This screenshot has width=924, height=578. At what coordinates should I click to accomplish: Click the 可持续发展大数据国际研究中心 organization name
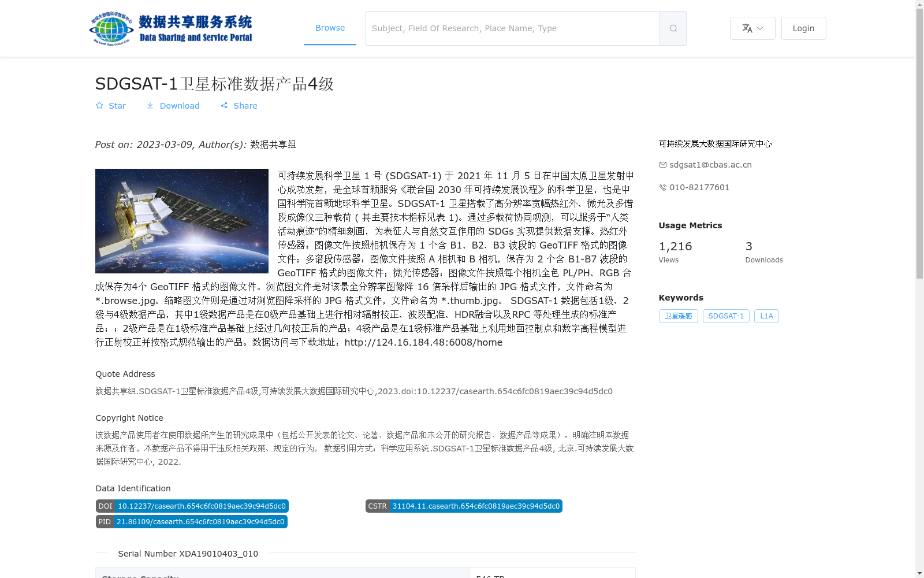(715, 143)
